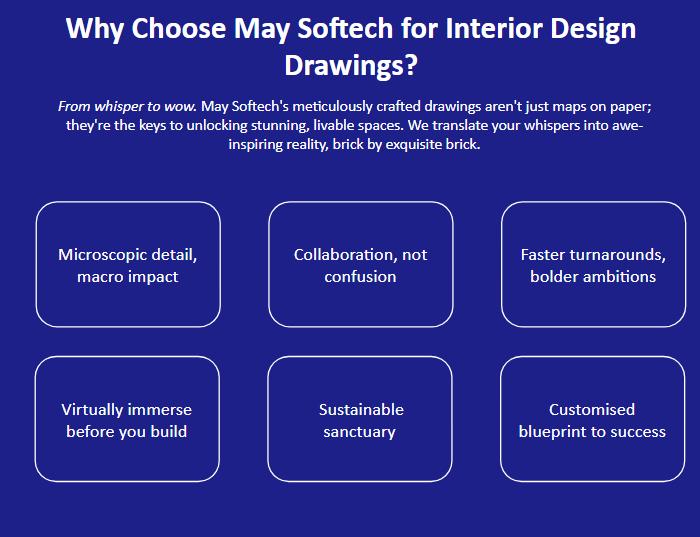Click the 'bolder ambitions' text line
The width and height of the screenshot is (700, 537).
(593, 276)
